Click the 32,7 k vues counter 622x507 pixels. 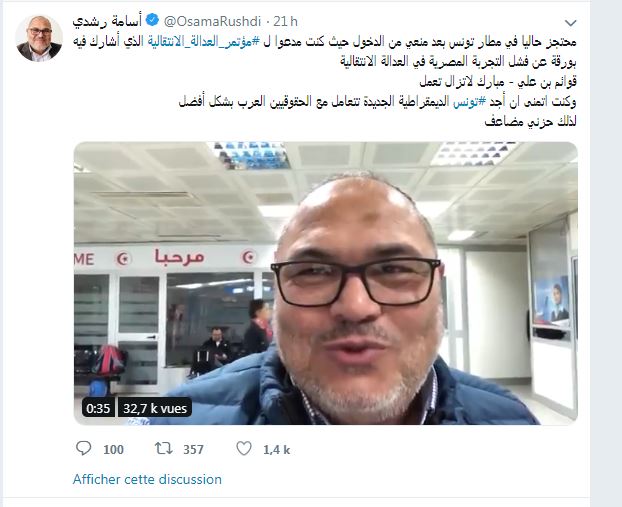pos(155,408)
